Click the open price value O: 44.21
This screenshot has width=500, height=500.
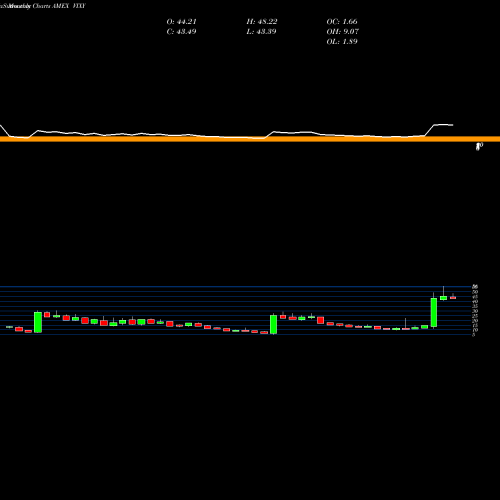[182, 22]
